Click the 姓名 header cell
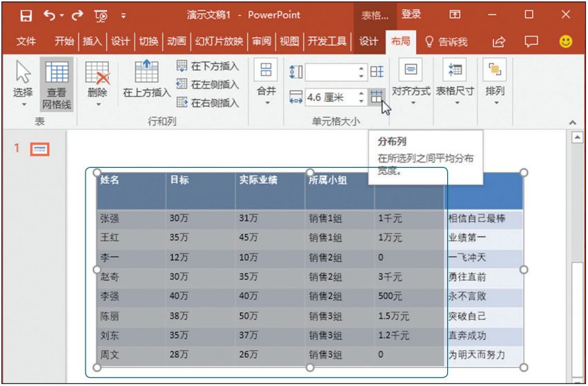The width and height of the screenshot is (588, 386). tap(131, 191)
